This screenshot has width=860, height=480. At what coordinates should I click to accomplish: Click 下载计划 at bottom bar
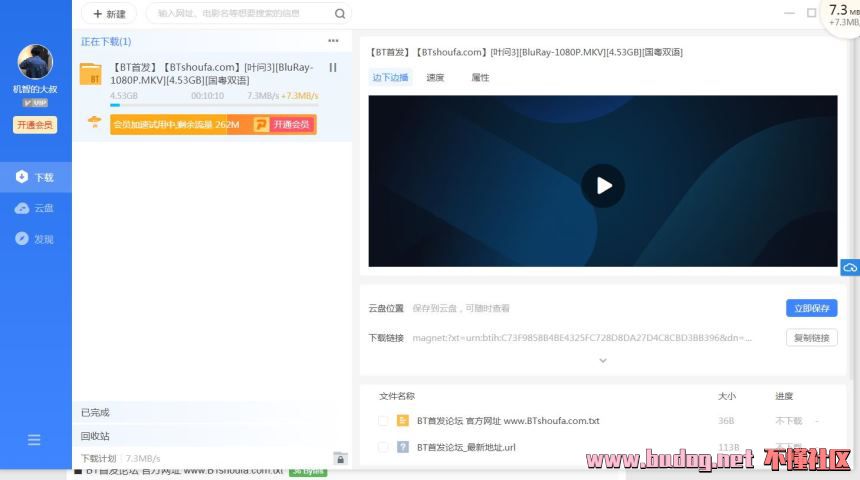pyautogui.click(x=98, y=459)
